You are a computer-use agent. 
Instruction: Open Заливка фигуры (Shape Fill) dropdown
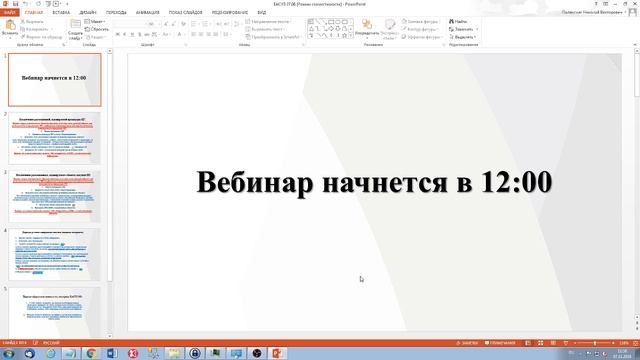pos(421,21)
